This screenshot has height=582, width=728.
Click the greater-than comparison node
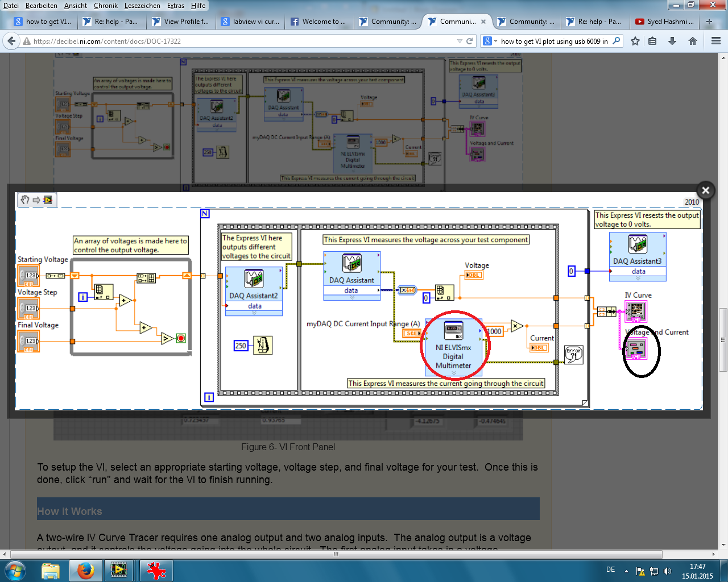[x=167, y=338]
